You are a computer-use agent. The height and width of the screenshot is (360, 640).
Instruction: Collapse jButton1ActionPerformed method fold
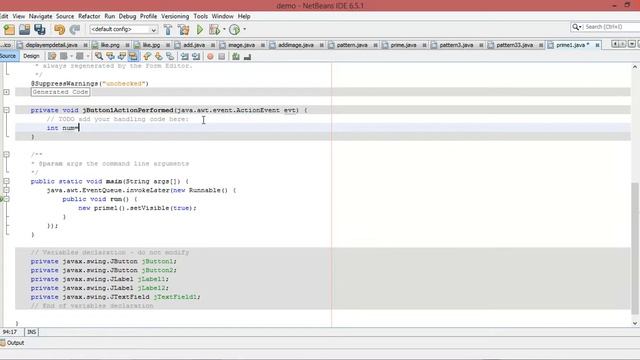click(x=7, y=110)
